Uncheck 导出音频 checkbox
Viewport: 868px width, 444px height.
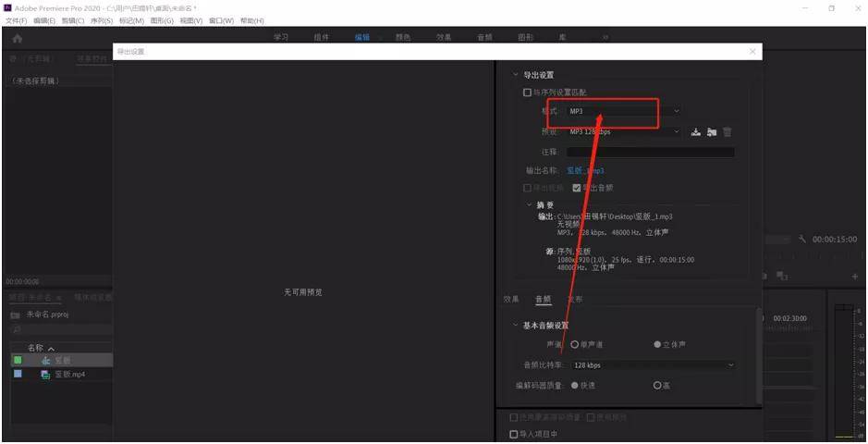(x=576, y=188)
